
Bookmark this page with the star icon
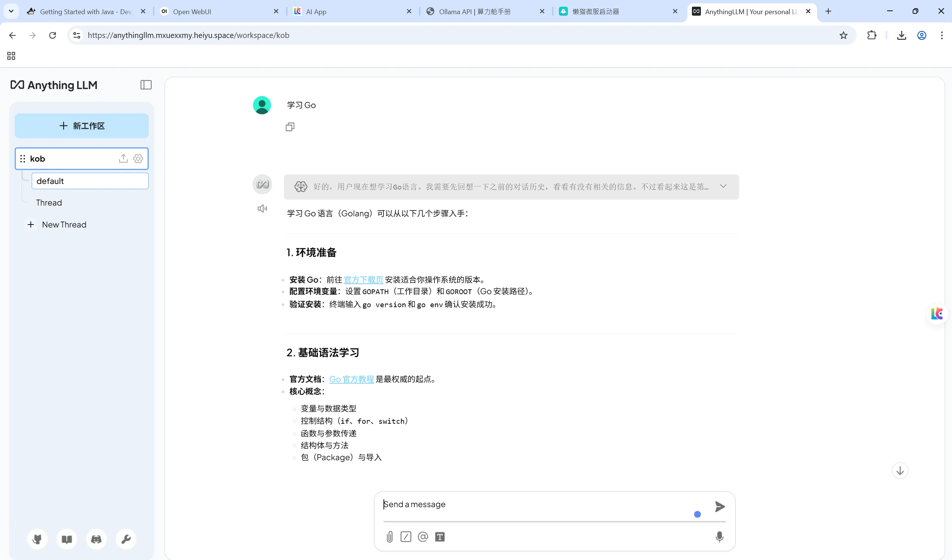843,35
